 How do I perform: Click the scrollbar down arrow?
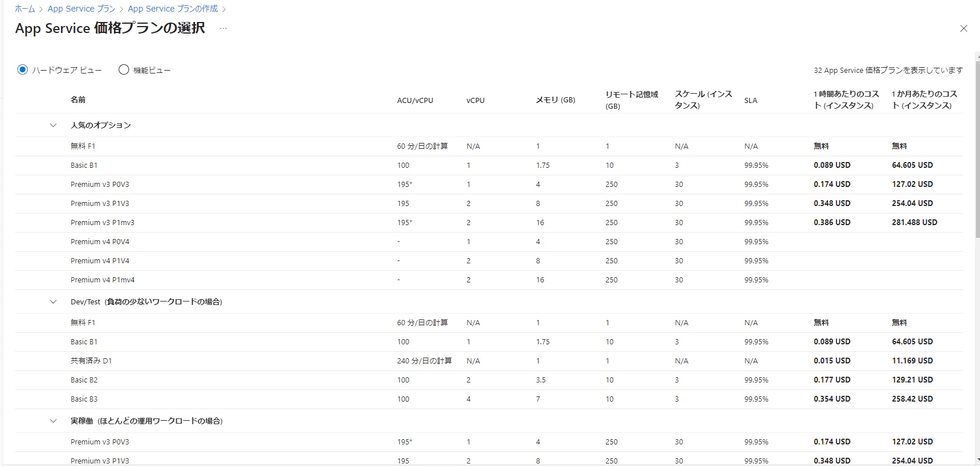pos(978,461)
